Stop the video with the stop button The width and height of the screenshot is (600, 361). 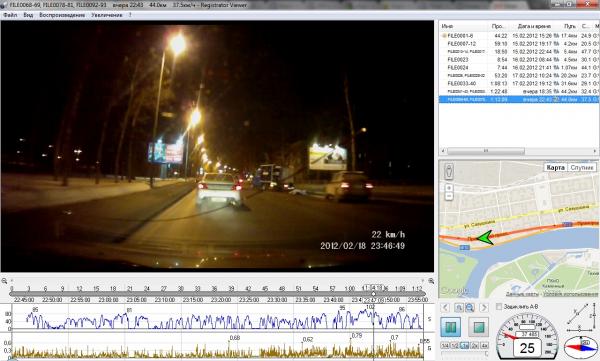point(478,327)
